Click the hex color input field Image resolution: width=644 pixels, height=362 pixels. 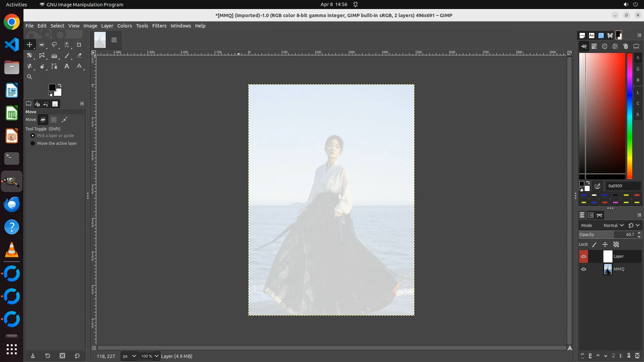pos(623,186)
